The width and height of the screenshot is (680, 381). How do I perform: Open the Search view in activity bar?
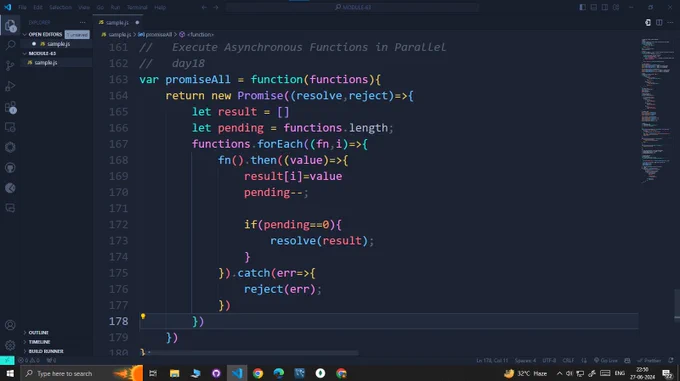(x=10, y=45)
